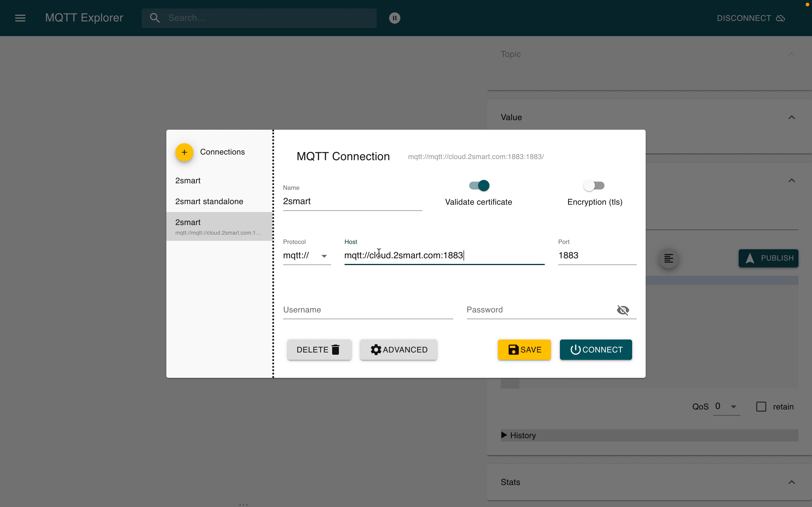Toggle Validate certificate switch
The image size is (812, 507).
pyautogui.click(x=479, y=186)
